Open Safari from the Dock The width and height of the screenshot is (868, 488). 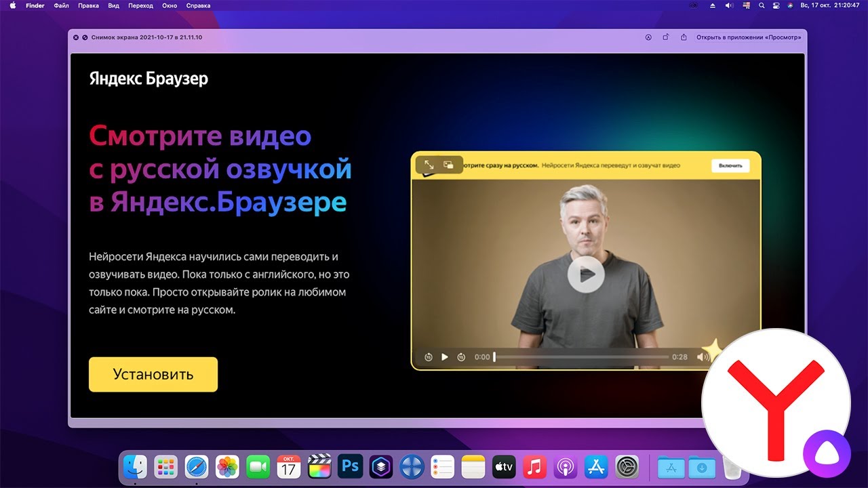197,467
